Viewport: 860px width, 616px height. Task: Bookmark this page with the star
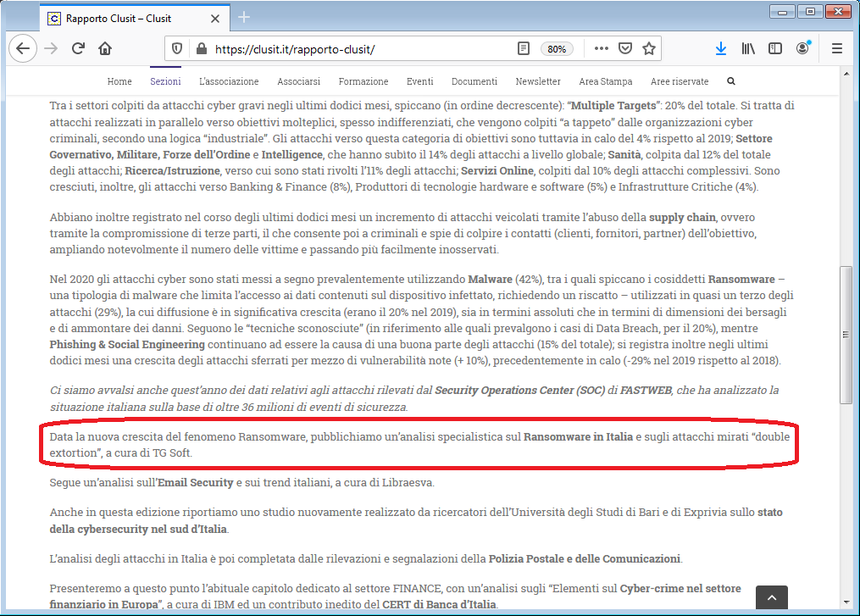click(649, 49)
